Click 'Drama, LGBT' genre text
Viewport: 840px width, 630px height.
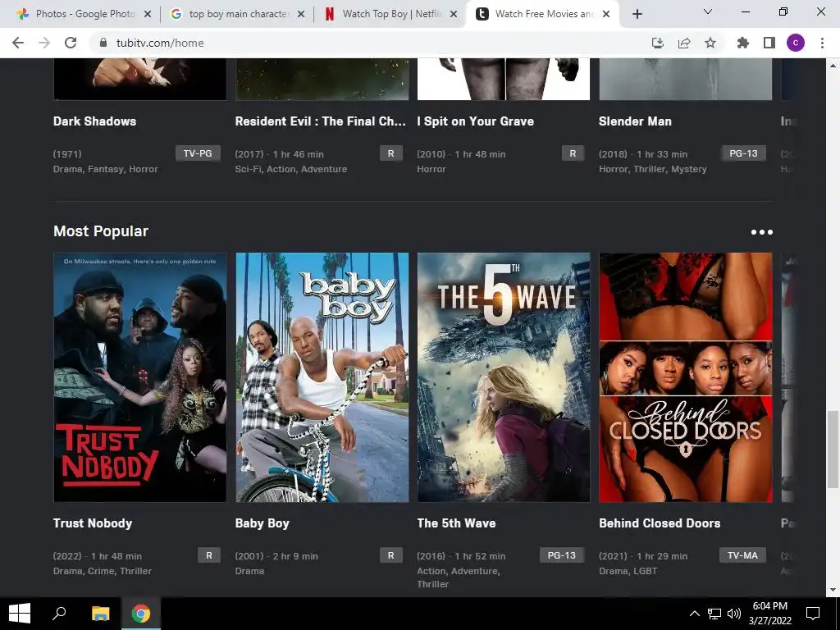tap(628, 571)
